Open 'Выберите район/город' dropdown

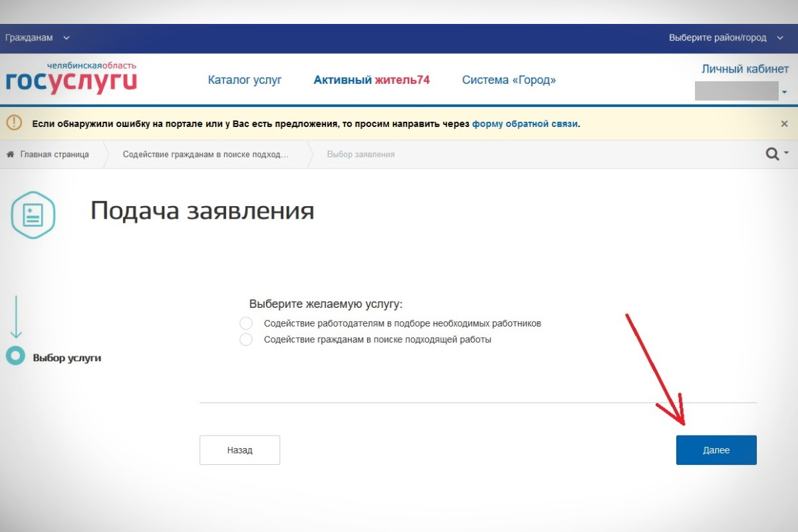pos(726,38)
